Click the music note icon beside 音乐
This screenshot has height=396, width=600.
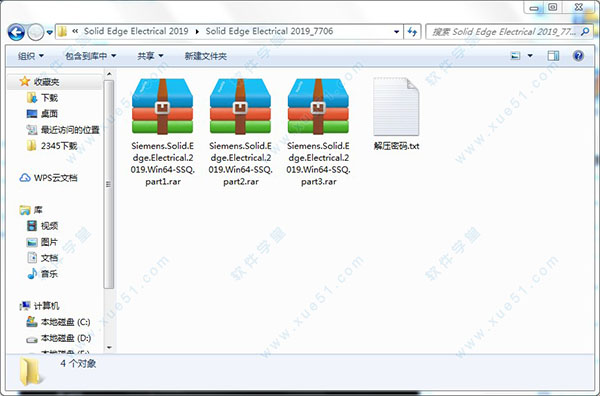[x=32, y=274]
